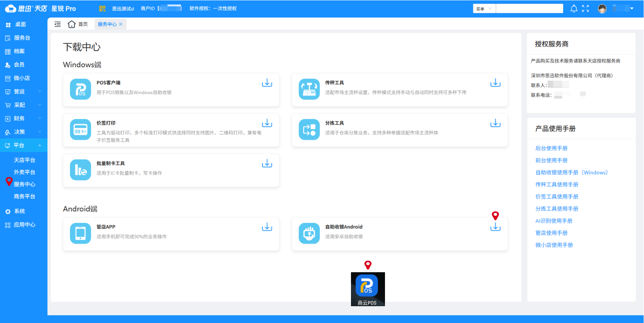Download the 价签打印 tool
This screenshot has height=323, width=644.
coord(267,123)
